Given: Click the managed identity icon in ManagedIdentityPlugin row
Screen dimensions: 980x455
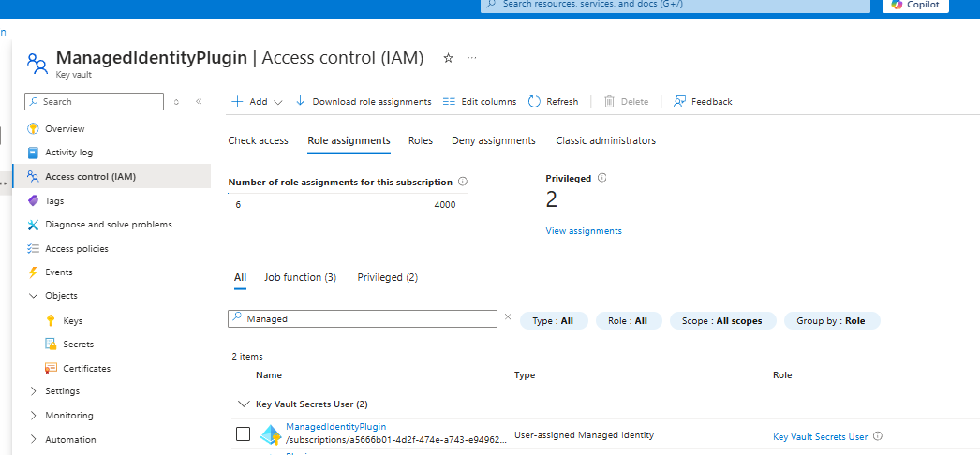Looking at the screenshot, I should coord(271,434).
